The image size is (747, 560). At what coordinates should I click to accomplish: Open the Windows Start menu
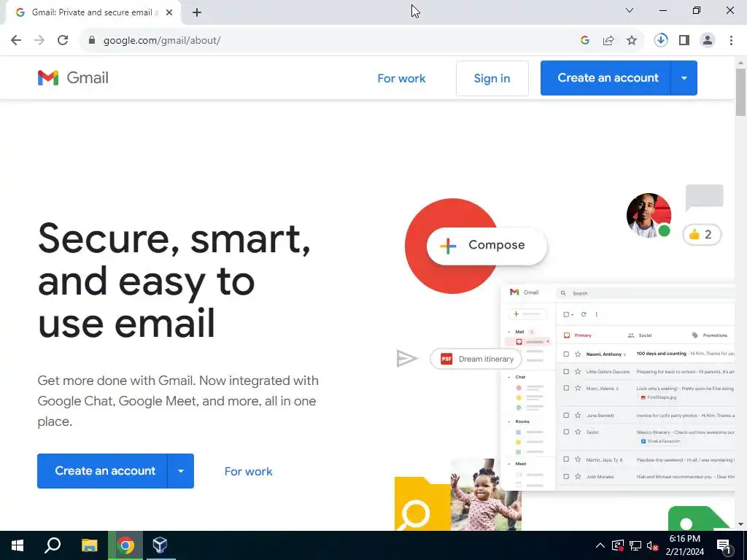click(x=18, y=545)
